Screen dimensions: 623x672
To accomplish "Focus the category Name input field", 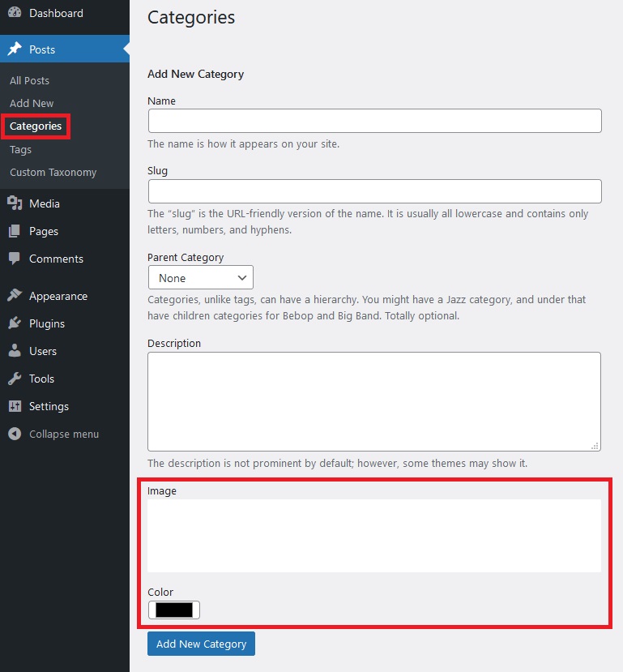I will point(374,121).
